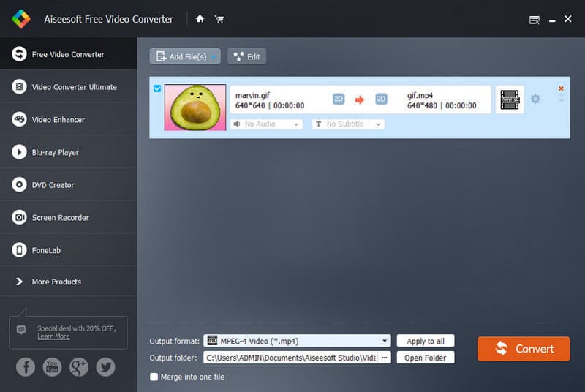The height and width of the screenshot is (392, 585).
Task: Click the Output folder path field
Action: pyautogui.click(x=290, y=358)
